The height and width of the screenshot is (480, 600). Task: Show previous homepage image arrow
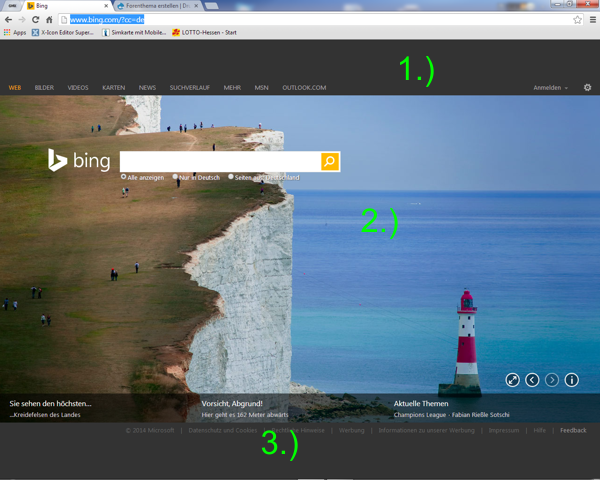coord(532,380)
